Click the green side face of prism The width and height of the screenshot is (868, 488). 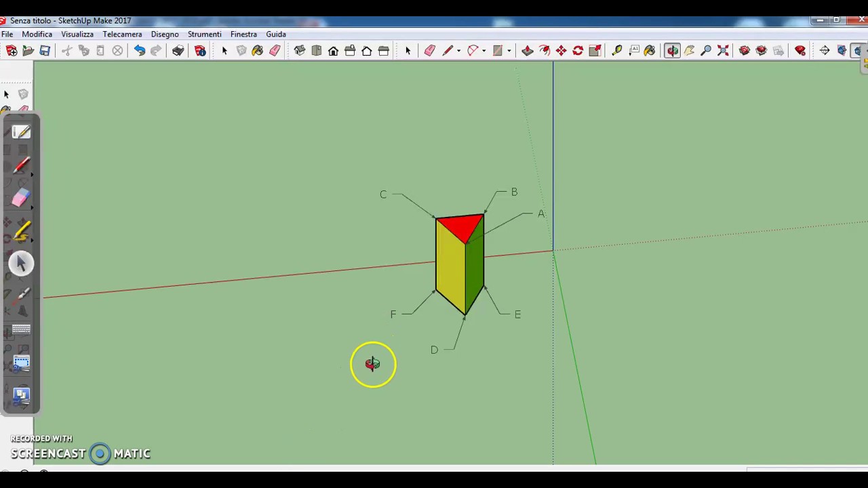[475, 266]
